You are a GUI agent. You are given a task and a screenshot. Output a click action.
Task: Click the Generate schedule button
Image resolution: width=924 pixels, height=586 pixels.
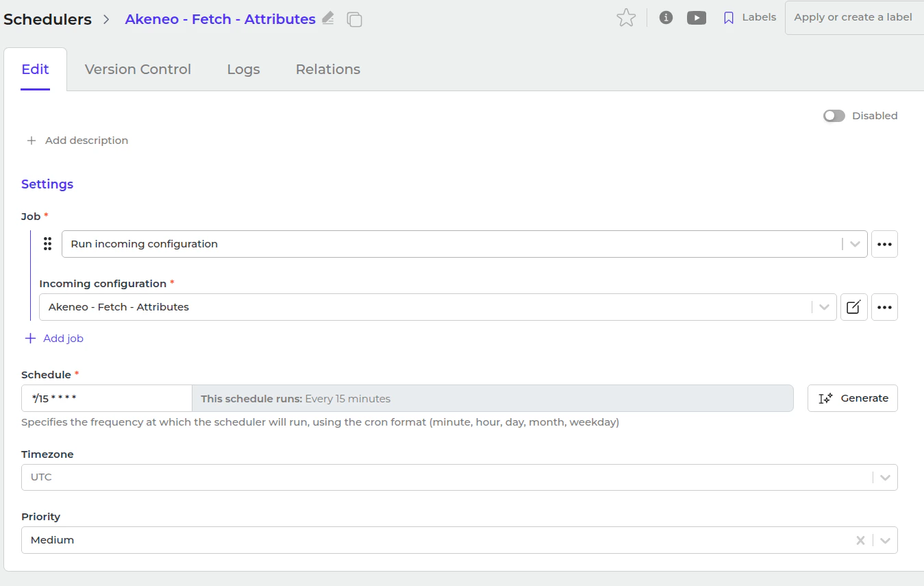pyautogui.click(x=853, y=398)
